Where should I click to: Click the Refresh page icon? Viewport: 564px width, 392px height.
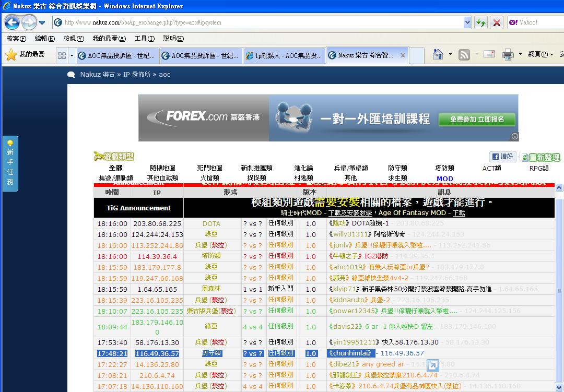(481, 22)
